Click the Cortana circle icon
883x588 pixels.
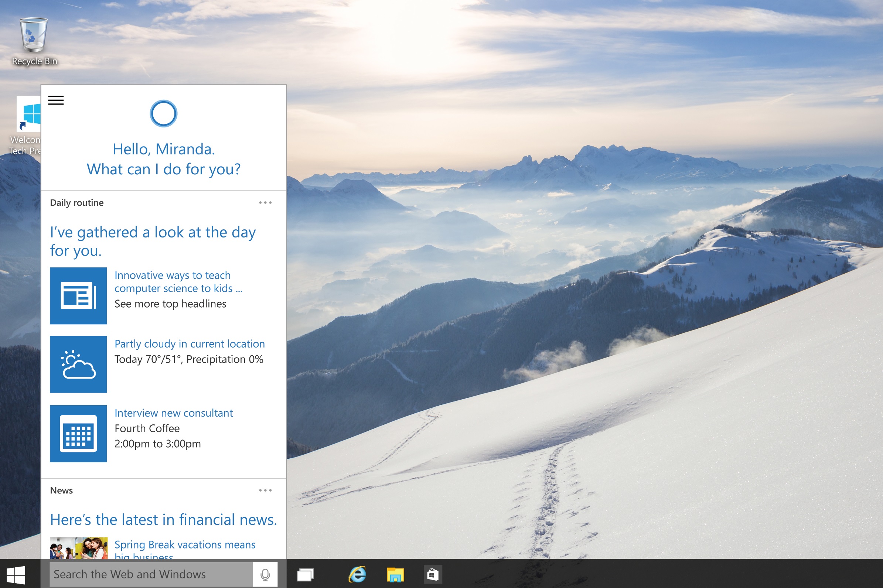[164, 113]
